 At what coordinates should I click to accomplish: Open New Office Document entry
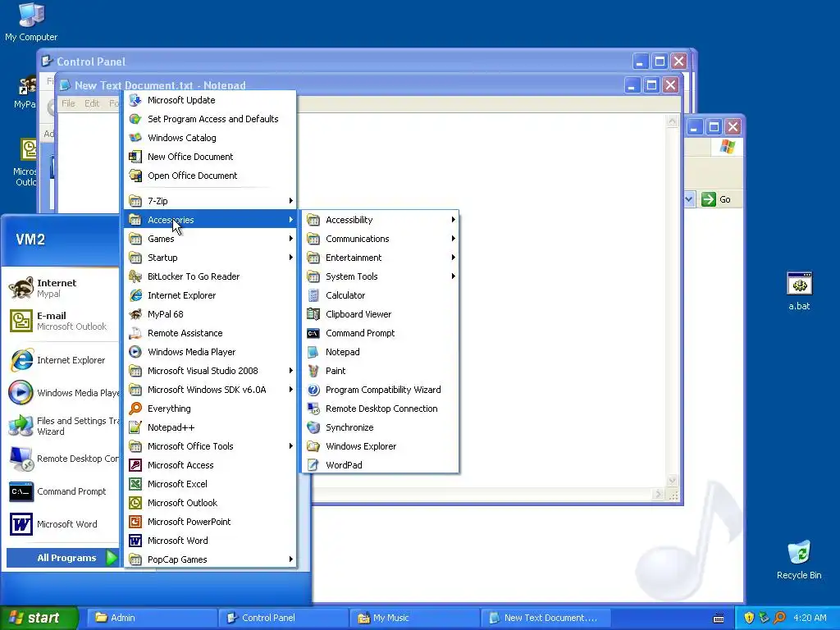click(x=210, y=157)
